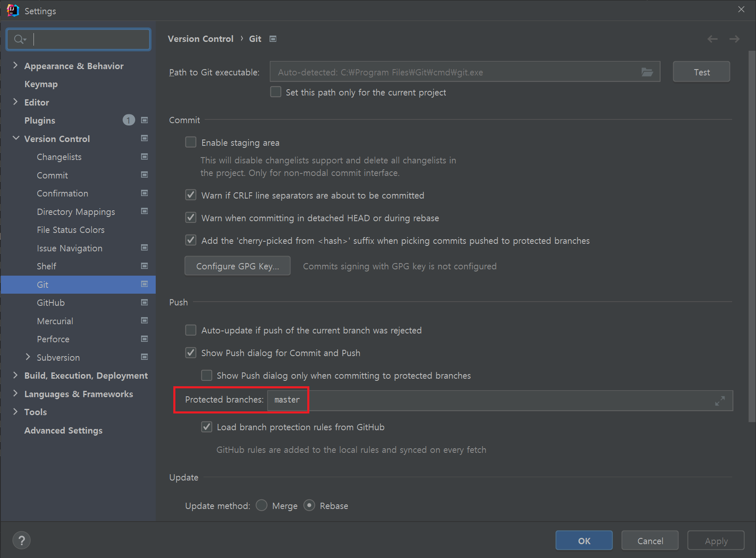The width and height of the screenshot is (756, 558).
Task: Open the Keymap settings page
Action: tap(41, 84)
